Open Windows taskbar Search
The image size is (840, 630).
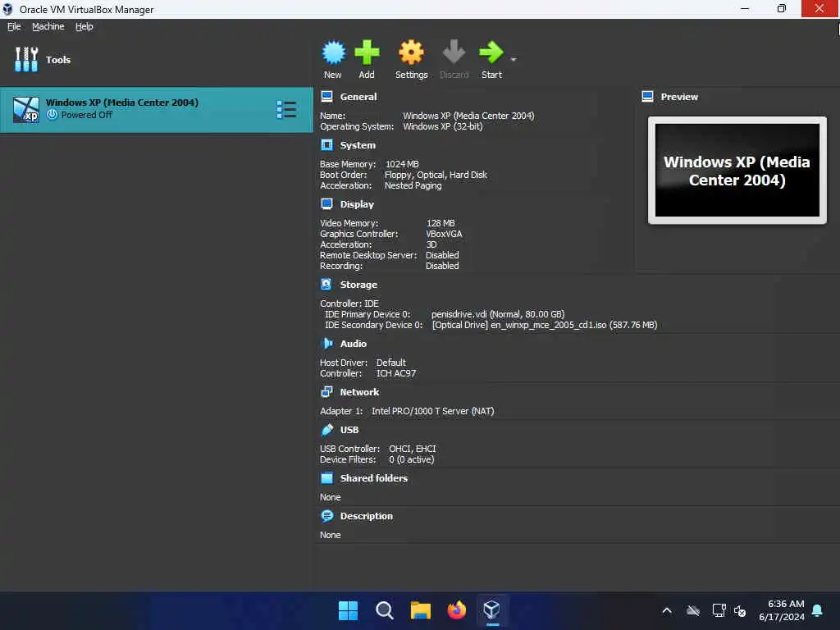[384, 610]
